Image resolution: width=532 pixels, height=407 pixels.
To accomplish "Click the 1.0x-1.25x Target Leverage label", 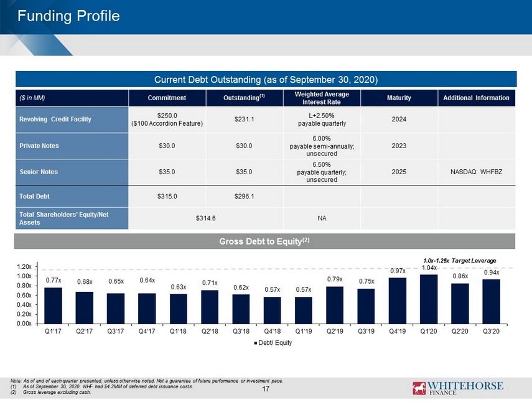I will click(x=459, y=261).
